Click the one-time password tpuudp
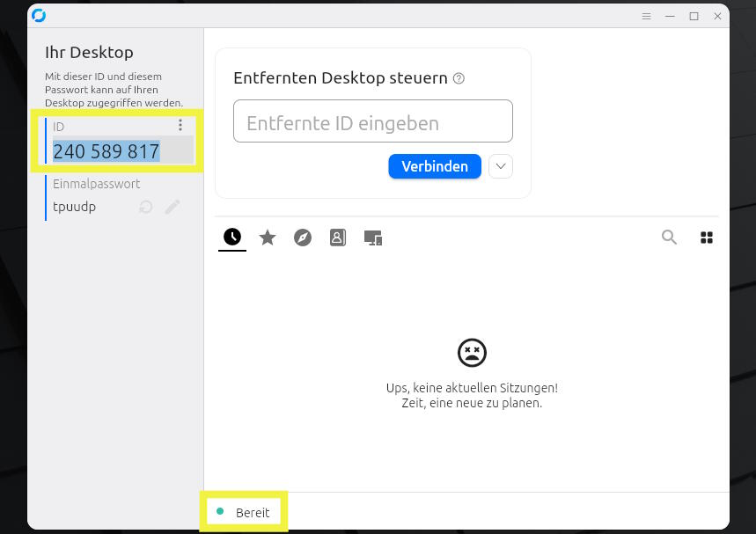 tap(74, 207)
